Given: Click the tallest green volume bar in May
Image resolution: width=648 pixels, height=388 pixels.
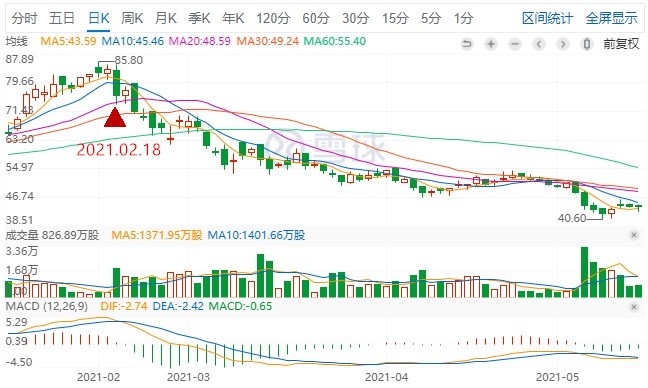Looking at the screenshot, I should [584, 272].
